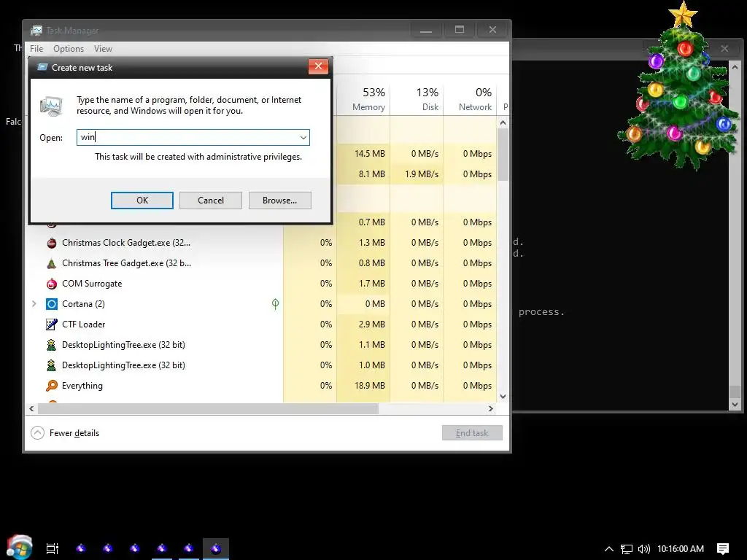The image size is (747, 560).
Task: Click the Fewer details circle arrow icon
Action: (x=37, y=433)
